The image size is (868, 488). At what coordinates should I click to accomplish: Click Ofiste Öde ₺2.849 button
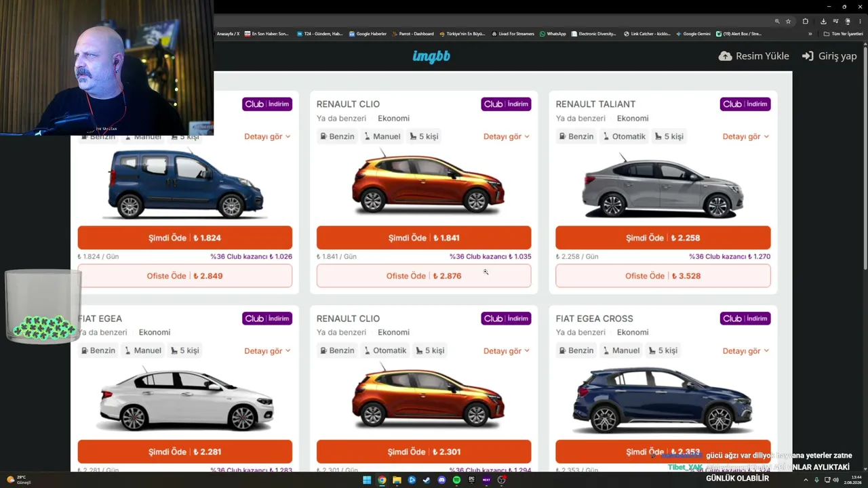pyautogui.click(x=184, y=276)
